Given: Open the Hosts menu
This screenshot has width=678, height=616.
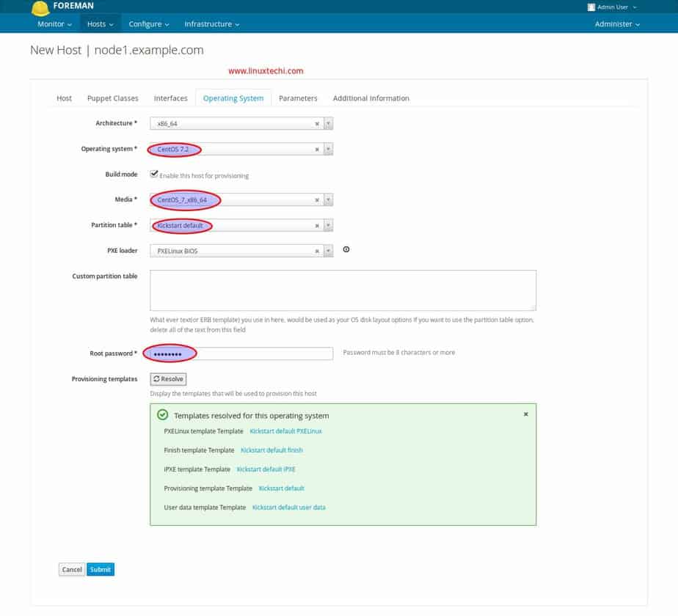Looking at the screenshot, I should pyautogui.click(x=101, y=24).
